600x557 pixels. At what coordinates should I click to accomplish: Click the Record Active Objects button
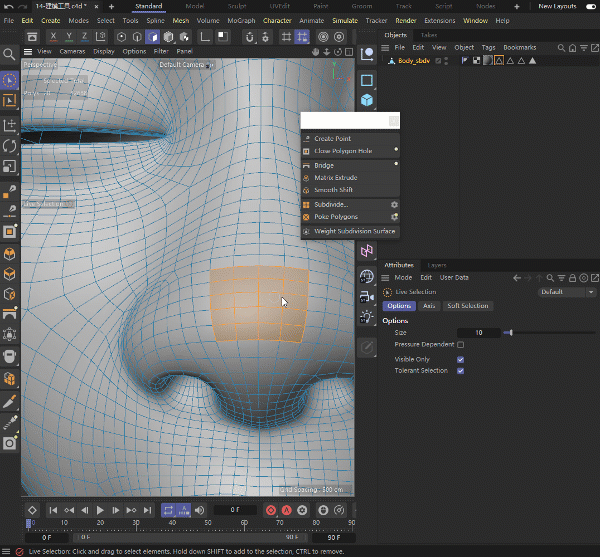270,510
